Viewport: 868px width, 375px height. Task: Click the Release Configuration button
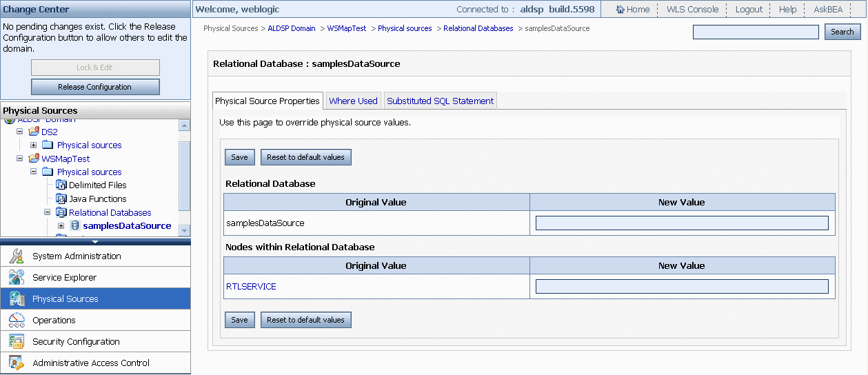[x=95, y=87]
